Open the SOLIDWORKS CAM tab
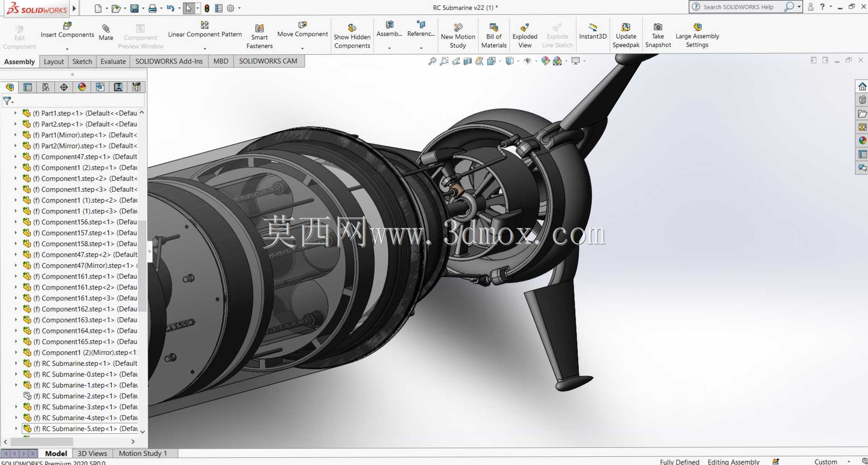This screenshot has width=868, height=465. (268, 62)
